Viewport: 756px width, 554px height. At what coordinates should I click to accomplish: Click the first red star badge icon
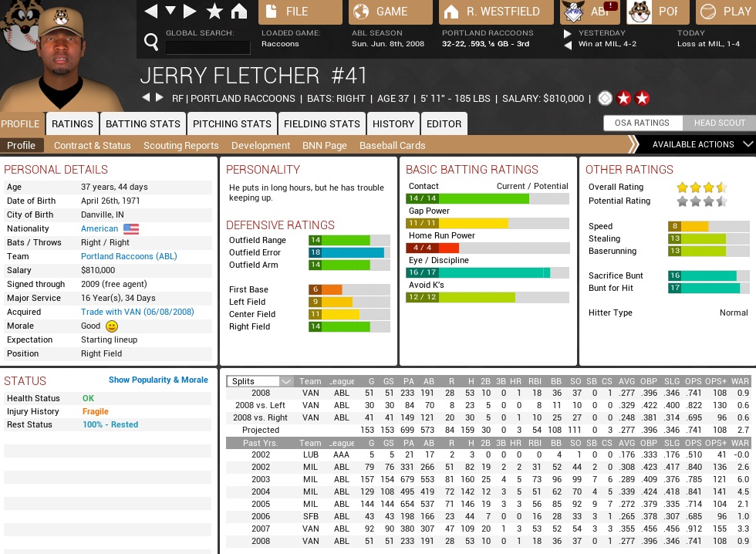(623, 98)
